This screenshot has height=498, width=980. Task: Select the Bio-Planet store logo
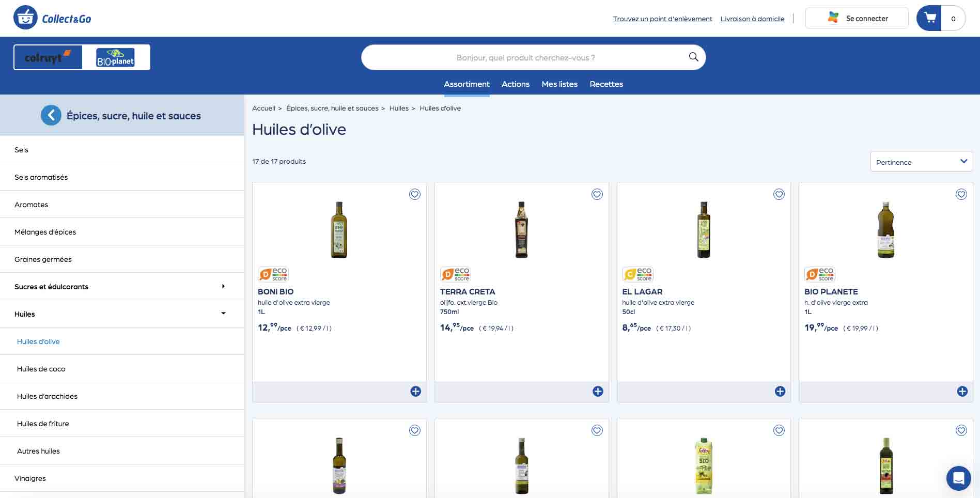tap(116, 57)
